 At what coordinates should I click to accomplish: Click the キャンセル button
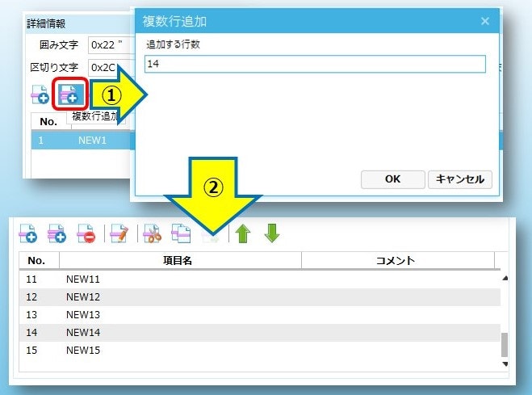pos(459,179)
